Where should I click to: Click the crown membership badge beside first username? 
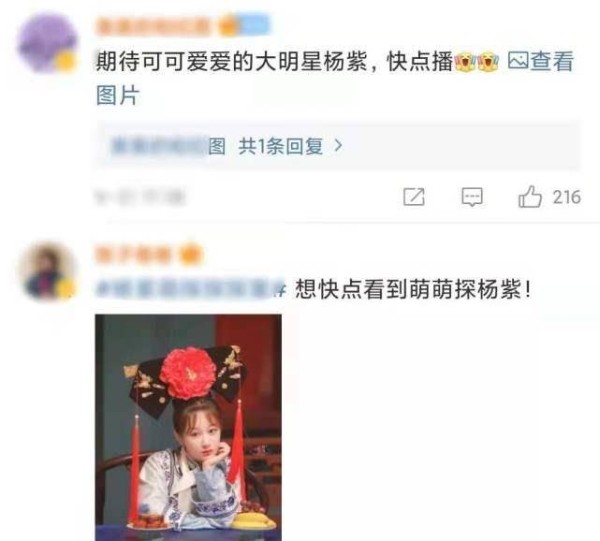pos(229,26)
